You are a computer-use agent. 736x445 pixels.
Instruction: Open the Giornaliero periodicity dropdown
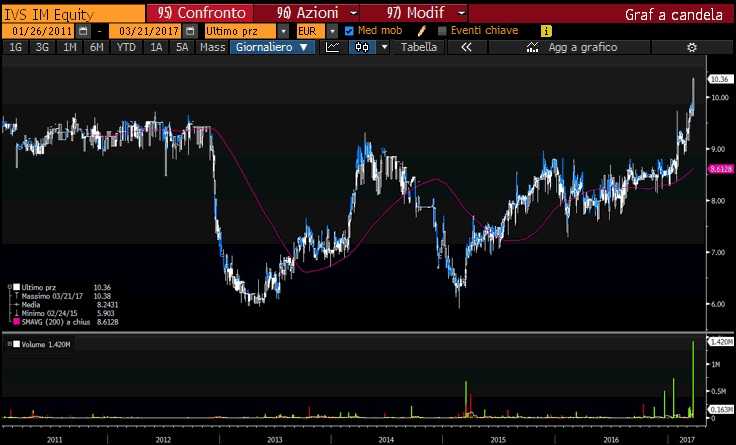[x=273, y=47]
